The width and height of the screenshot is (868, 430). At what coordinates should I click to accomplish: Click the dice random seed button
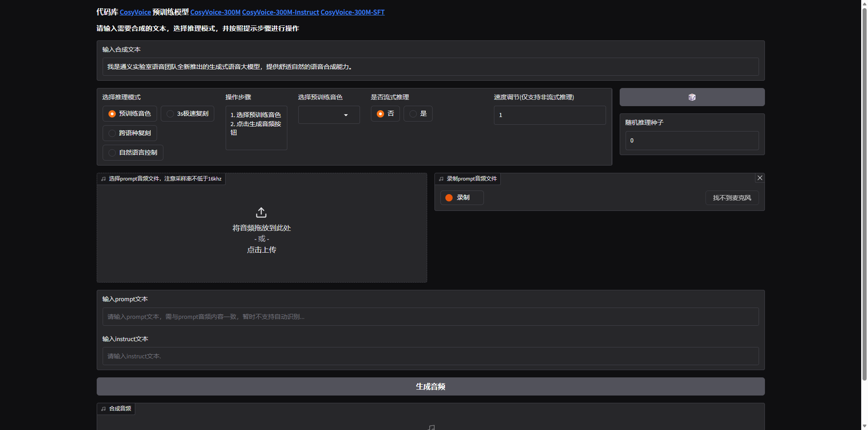(691, 97)
